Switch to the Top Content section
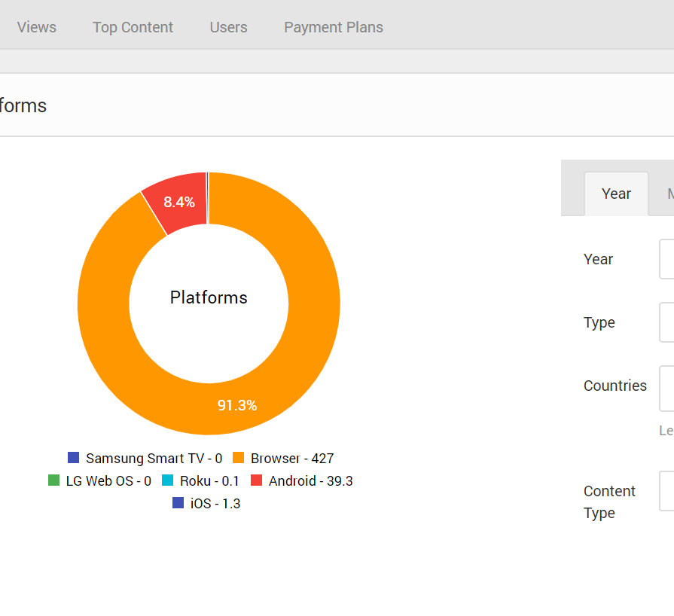The height and width of the screenshot is (616, 674). coord(133,27)
